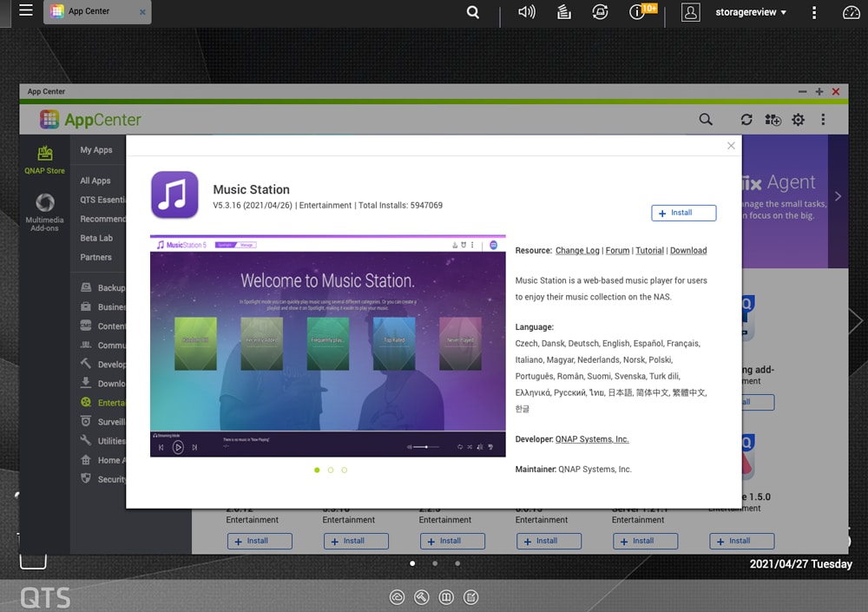Expand the storagereview user dropdown
Screen dimensions: 868x612
pyautogui.click(x=751, y=12)
